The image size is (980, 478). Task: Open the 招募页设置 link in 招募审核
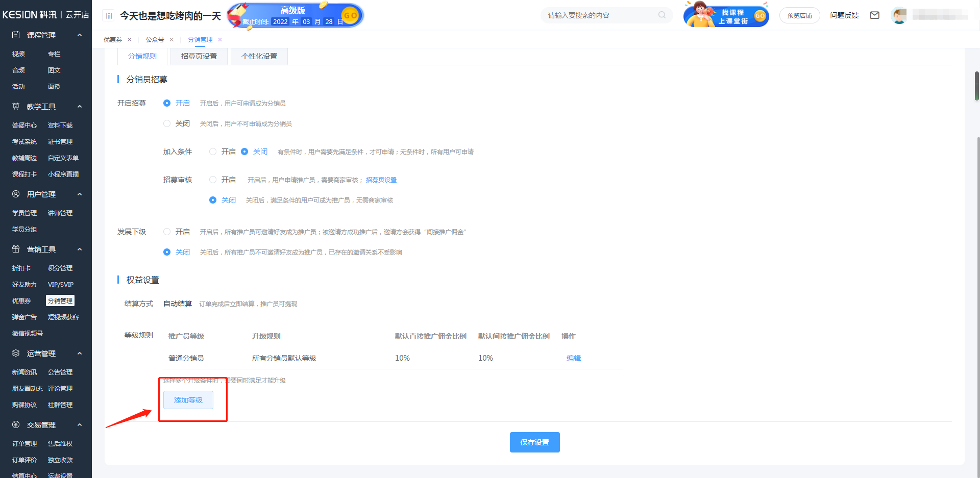tap(381, 180)
